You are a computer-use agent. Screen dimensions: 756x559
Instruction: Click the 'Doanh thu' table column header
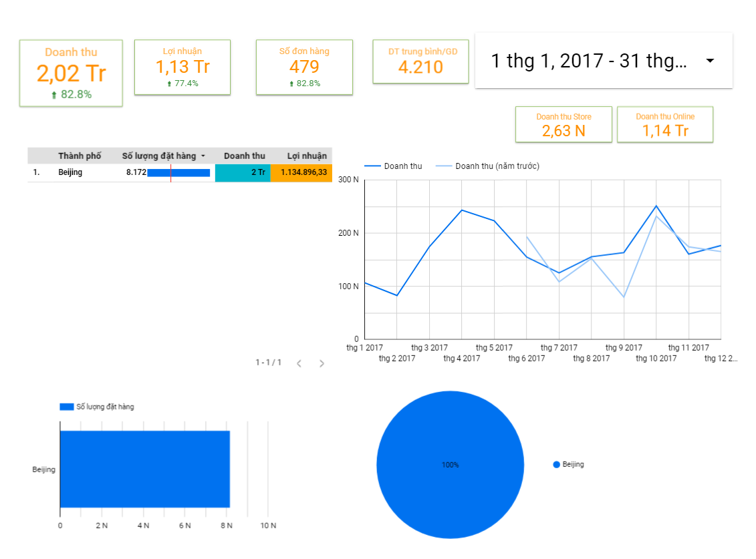(245, 156)
